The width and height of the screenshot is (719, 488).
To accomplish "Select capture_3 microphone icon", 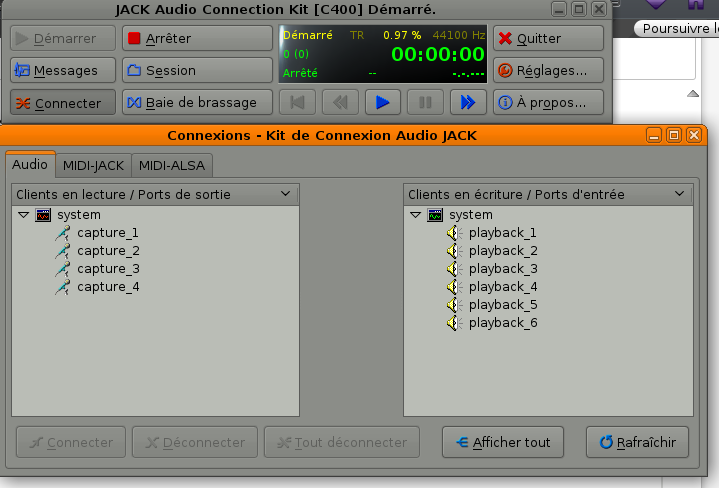I will coord(63,269).
